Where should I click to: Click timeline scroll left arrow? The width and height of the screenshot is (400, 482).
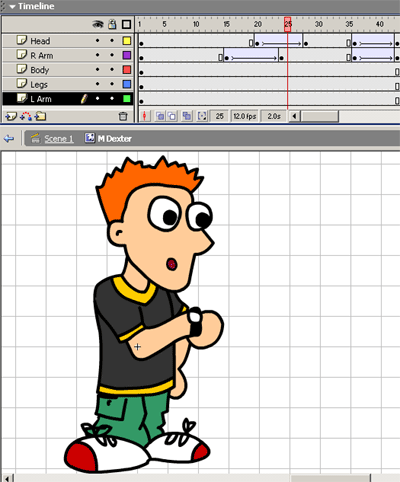(x=294, y=116)
